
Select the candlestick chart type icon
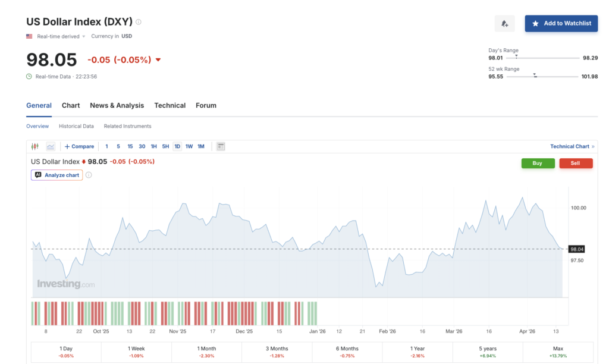34,146
